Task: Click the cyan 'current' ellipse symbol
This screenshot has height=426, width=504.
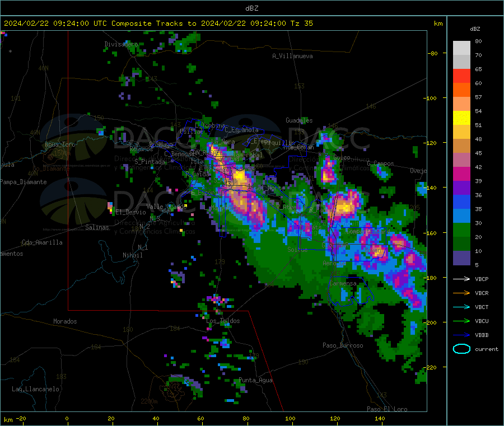Action: click(x=461, y=349)
